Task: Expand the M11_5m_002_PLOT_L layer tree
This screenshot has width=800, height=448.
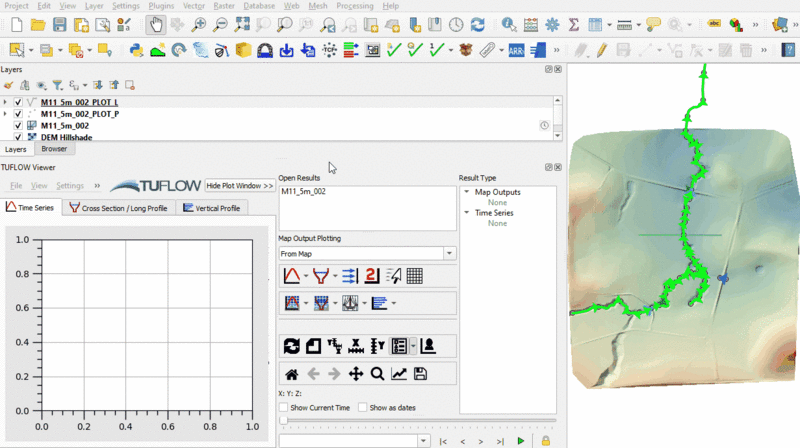Action: point(6,102)
